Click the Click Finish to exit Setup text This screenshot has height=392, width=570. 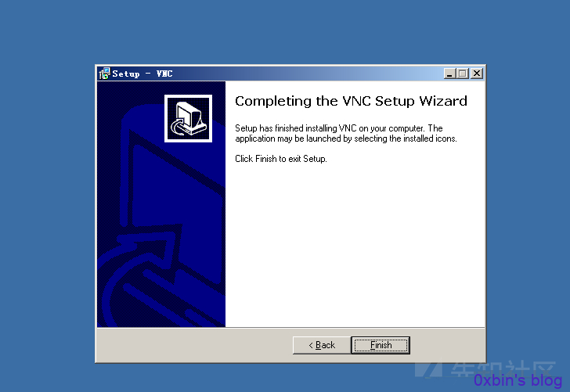280,159
